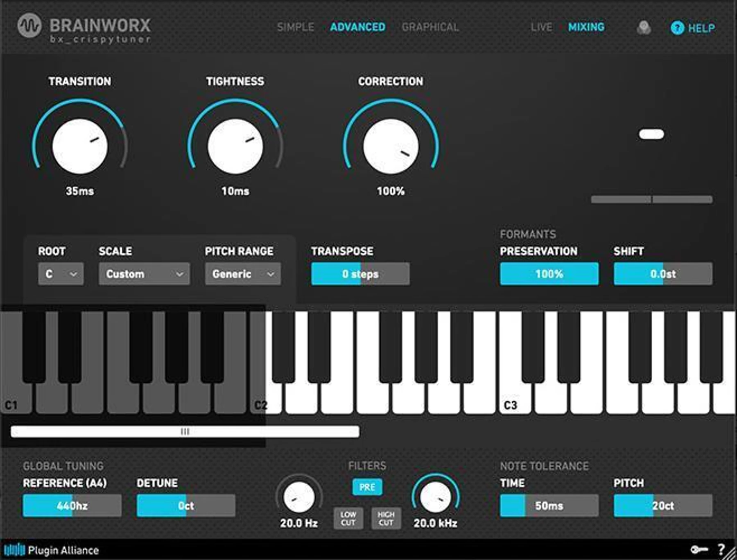Click the 100% correction value
The width and height of the screenshot is (737, 560).
(x=391, y=191)
